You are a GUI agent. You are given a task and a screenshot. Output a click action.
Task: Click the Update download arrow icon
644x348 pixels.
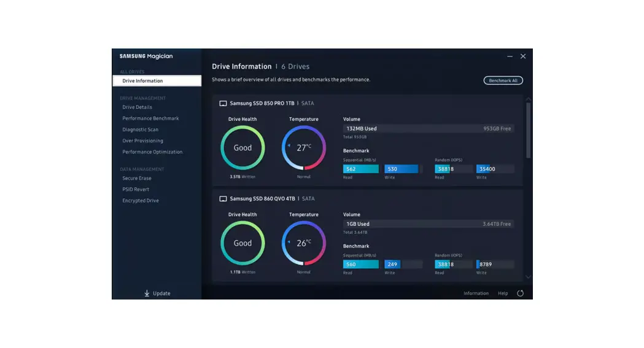147,293
